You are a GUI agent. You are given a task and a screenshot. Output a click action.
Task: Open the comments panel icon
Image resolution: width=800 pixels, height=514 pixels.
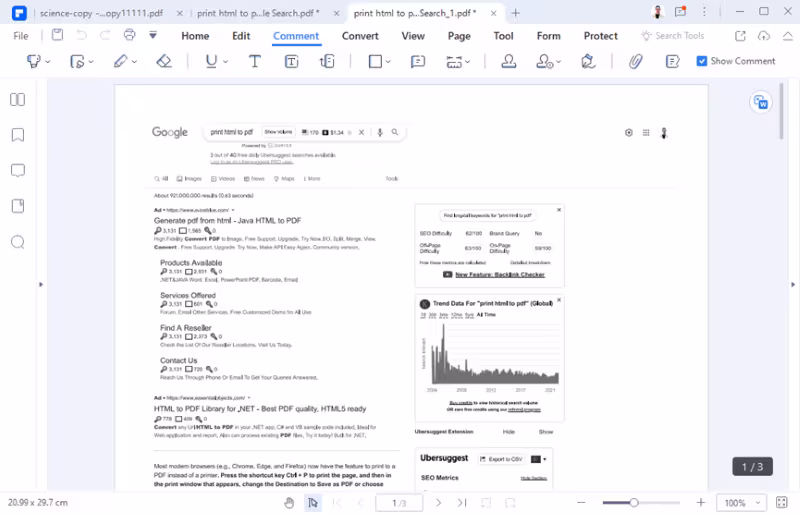[x=18, y=170]
